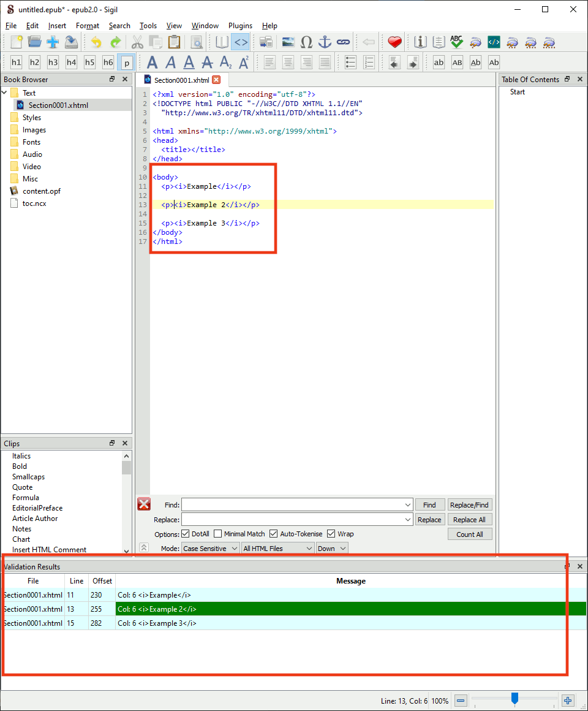Toggle the Wrap checkbox

(x=331, y=534)
